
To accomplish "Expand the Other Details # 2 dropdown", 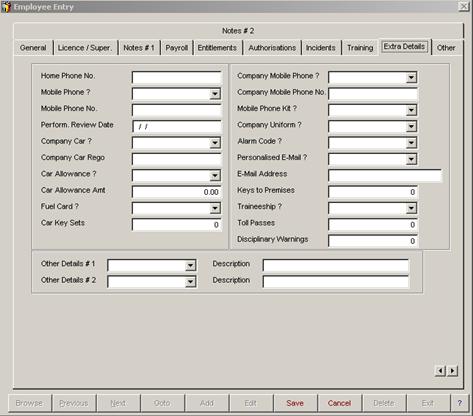I will coord(190,282).
